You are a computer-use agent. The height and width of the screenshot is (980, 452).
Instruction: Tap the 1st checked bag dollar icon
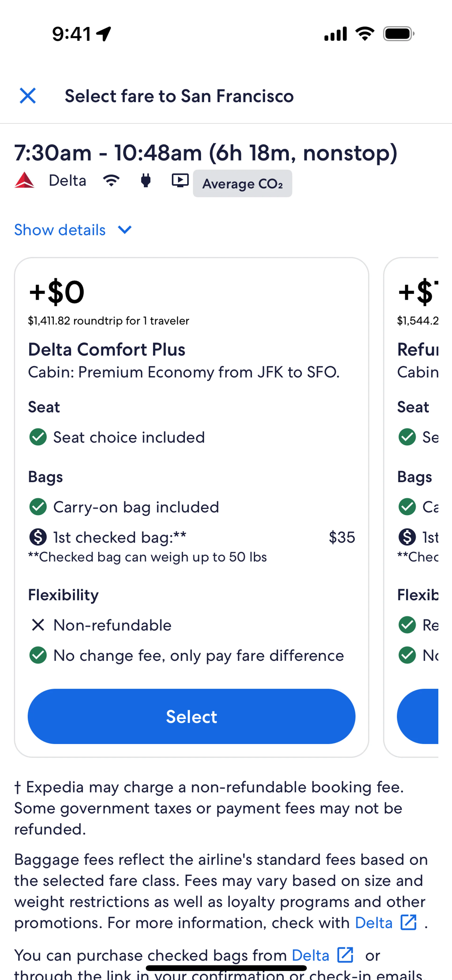(38, 537)
